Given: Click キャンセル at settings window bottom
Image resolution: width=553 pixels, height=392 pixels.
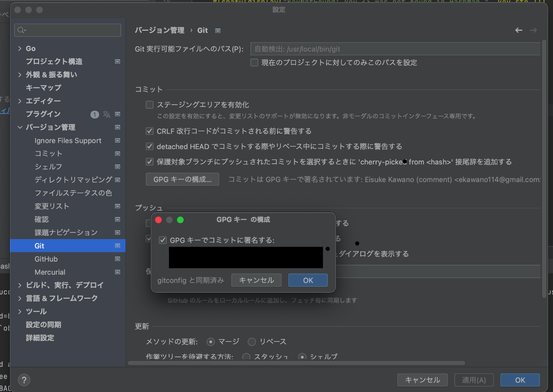Looking at the screenshot, I should 422,380.
